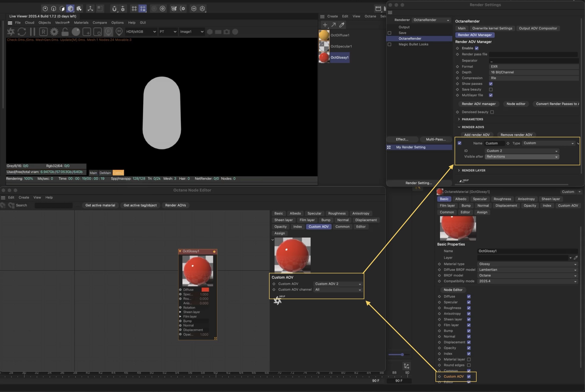Pause rendering in Live Viewer
The height and width of the screenshot is (392, 585).
pos(32,32)
